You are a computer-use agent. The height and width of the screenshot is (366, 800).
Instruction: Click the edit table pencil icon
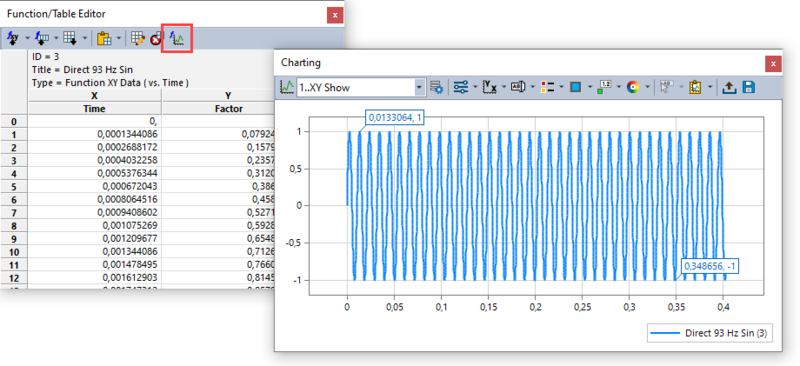click(137, 38)
